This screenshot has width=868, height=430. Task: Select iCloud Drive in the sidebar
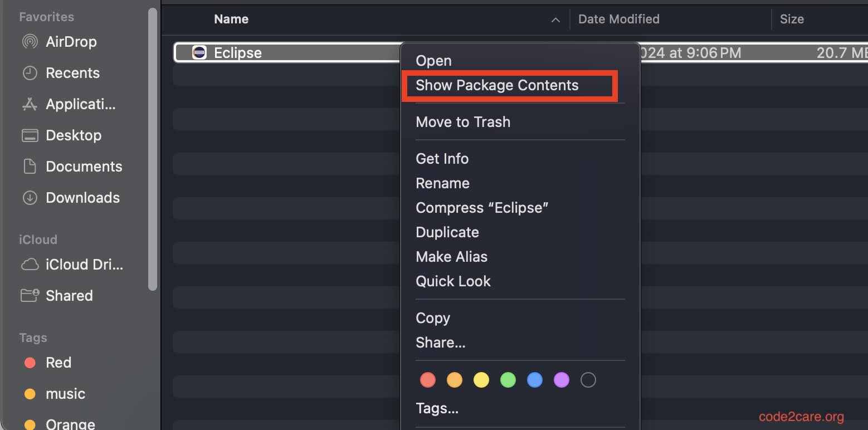(84, 265)
